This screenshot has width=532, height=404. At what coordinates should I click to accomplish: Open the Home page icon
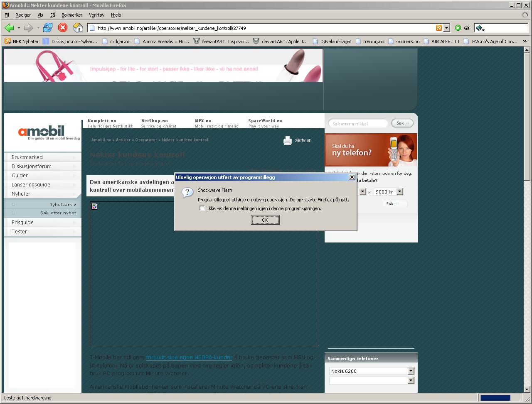(x=78, y=28)
